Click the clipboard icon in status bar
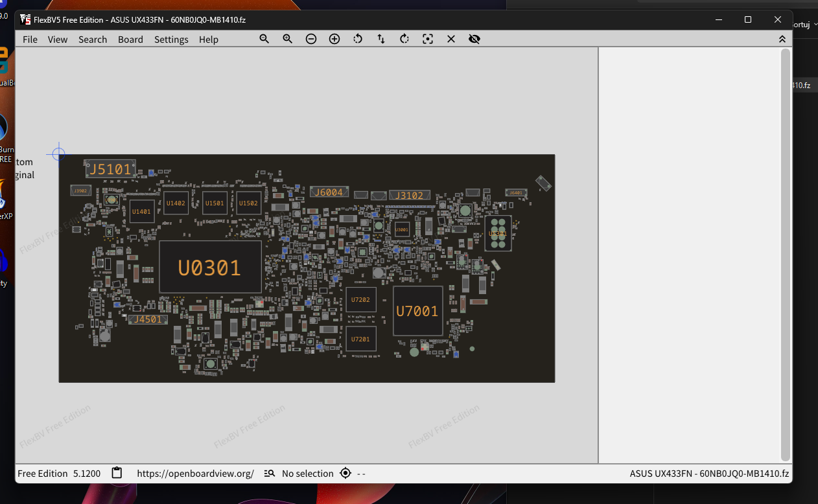Image resolution: width=818 pixels, height=504 pixels. [x=117, y=473]
